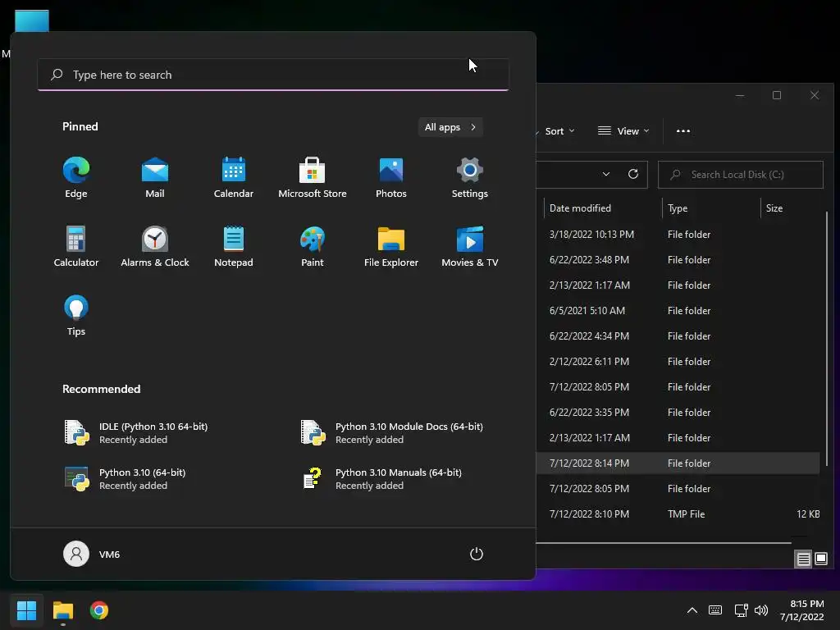Launch the Paint app
This screenshot has width=840, height=630.
click(x=313, y=246)
